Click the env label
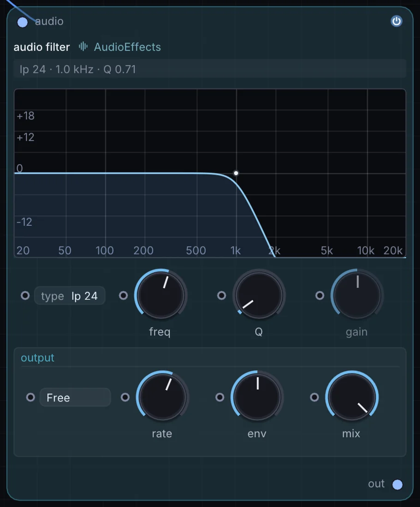Viewport: 420px width, 507px height. pos(257,434)
